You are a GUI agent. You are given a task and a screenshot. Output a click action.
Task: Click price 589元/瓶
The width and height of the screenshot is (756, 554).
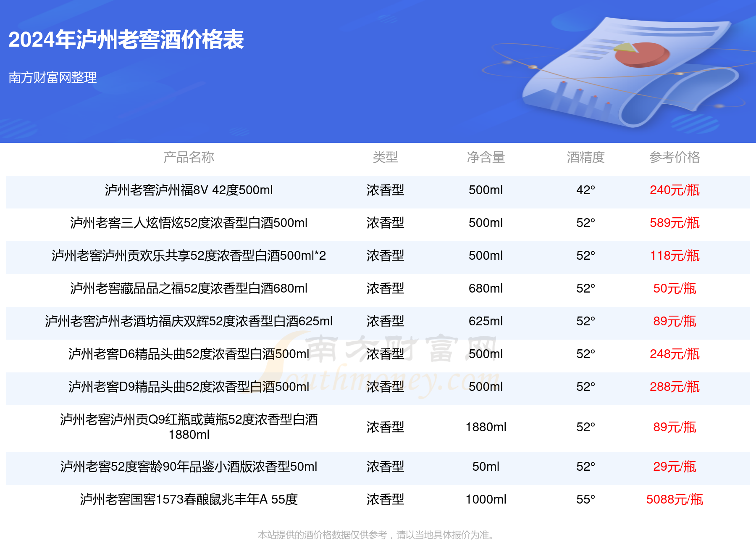675,223
